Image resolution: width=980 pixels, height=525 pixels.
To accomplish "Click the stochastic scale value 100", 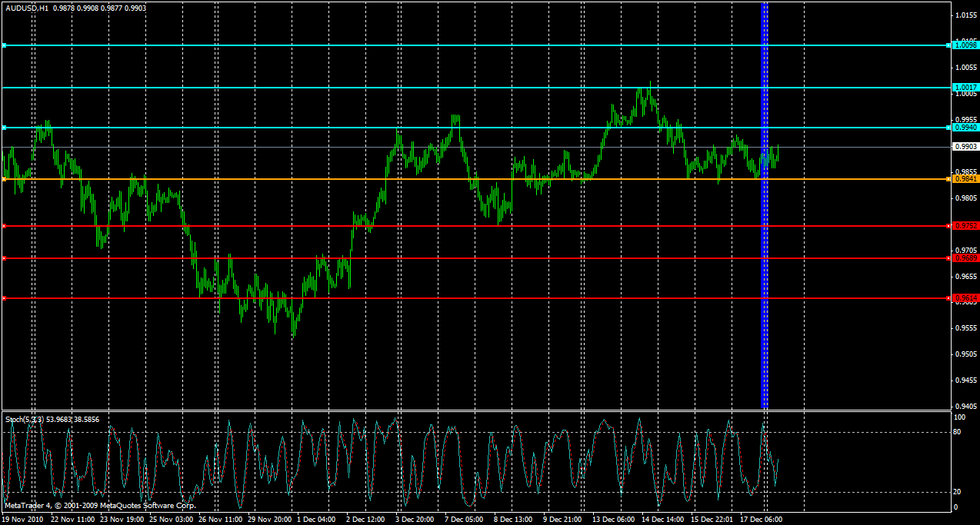I will [x=960, y=417].
